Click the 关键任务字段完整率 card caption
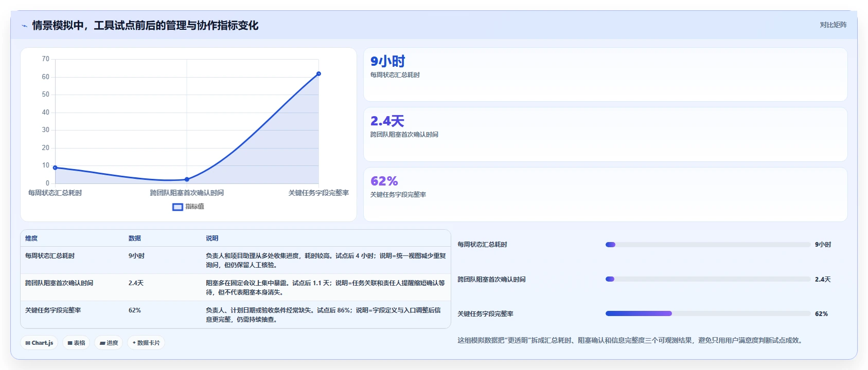868x370 pixels. click(x=398, y=195)
